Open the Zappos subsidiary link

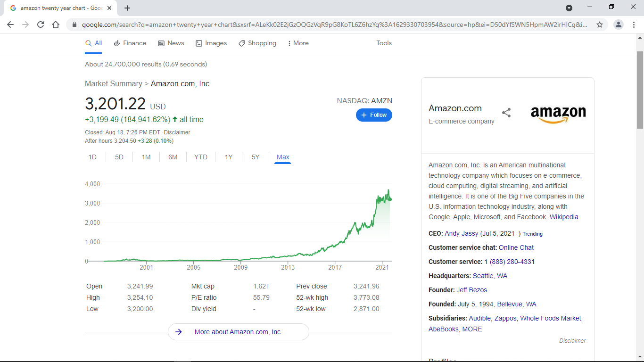pyautogui.click(x=505, y=318)
